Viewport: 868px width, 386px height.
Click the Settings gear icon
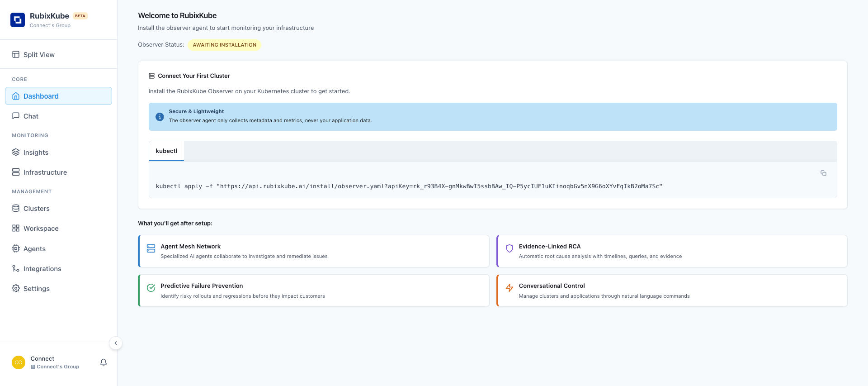click(x=16, y=288)
